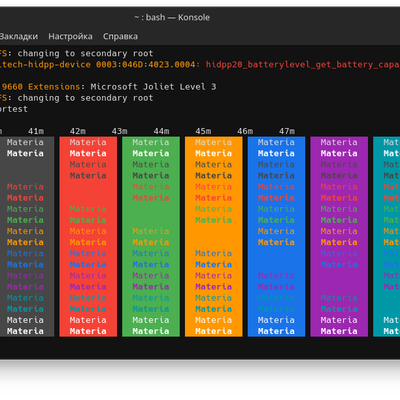Click bold blue Materia in the red column
Viewport: 400px width, 400px height.
tap(88, 264)
